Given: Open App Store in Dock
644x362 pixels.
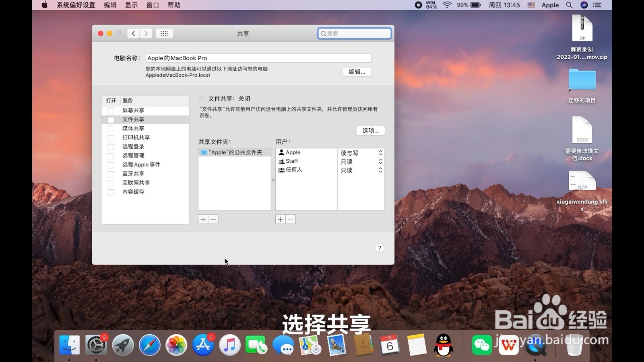Looking at the screenshot, I should (203, 345).
